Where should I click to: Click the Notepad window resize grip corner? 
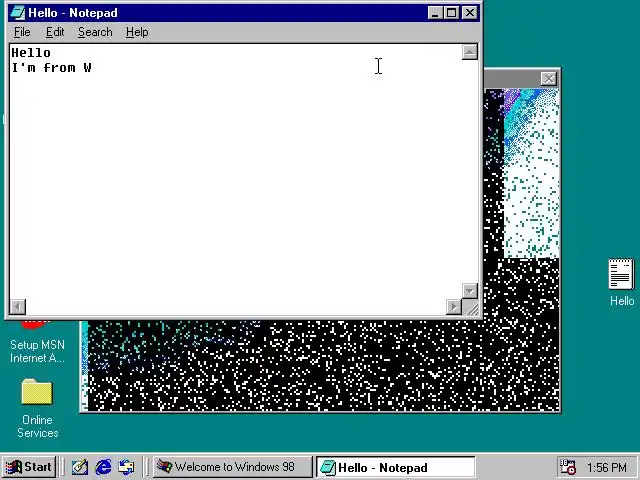tap(471, 308)
